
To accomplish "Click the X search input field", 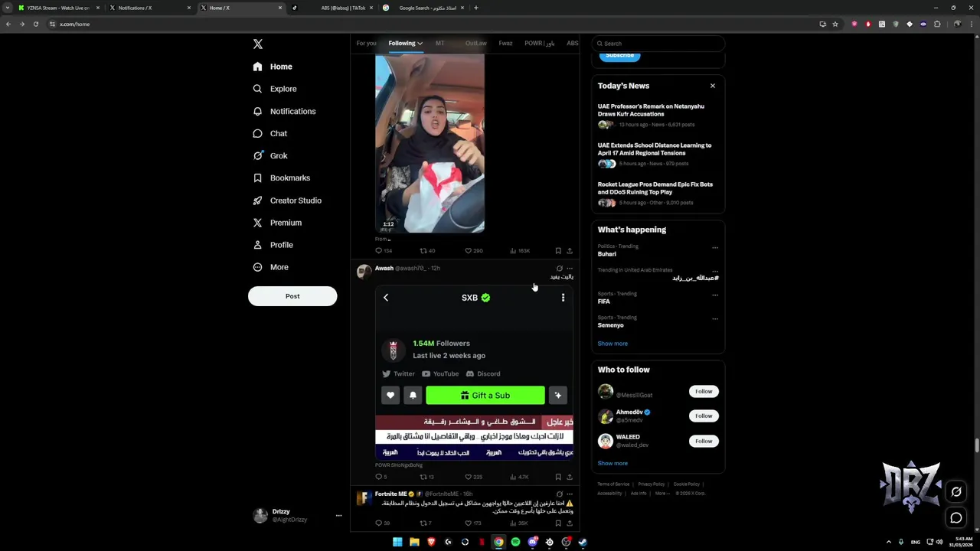I will [x=658, y=44].
